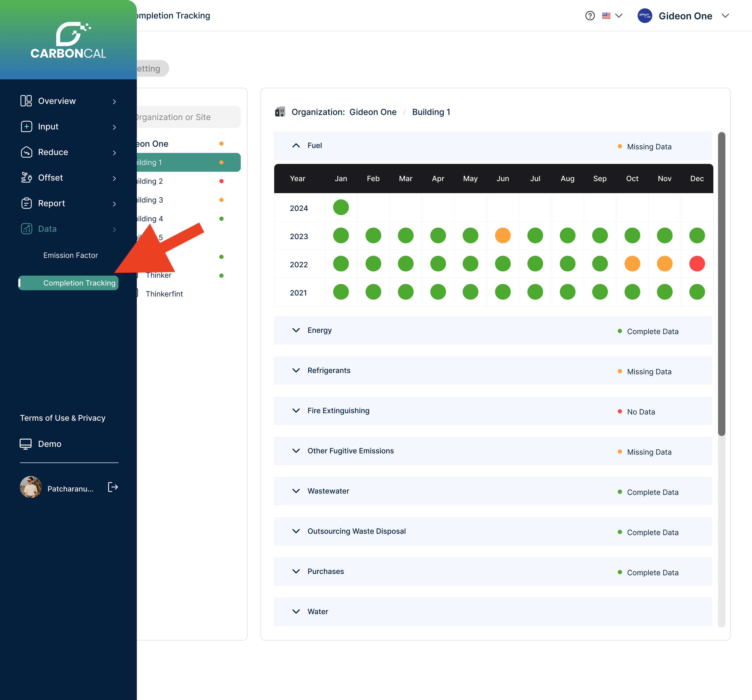752x700 pixels.
Task: Select Building 2 in site list
Action: pos(151,181)
